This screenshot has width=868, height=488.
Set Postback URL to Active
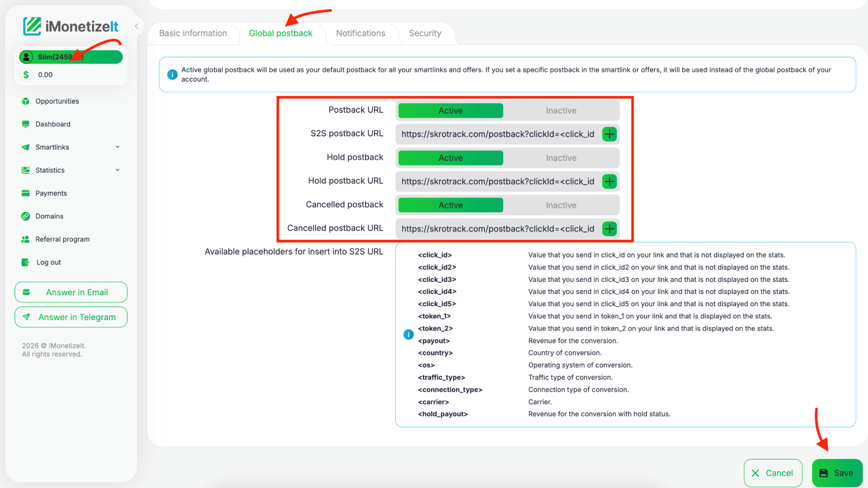click(451, 111)
